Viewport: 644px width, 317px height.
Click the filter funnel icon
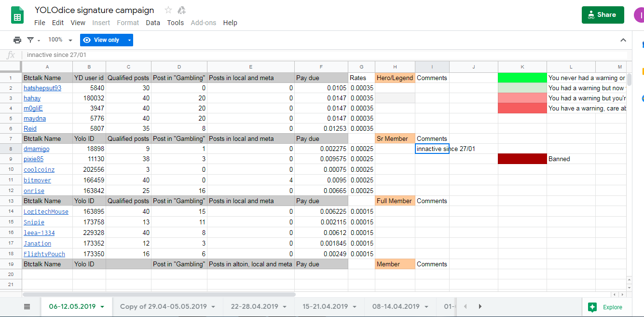pyautogui.click(x=31, y=40)
